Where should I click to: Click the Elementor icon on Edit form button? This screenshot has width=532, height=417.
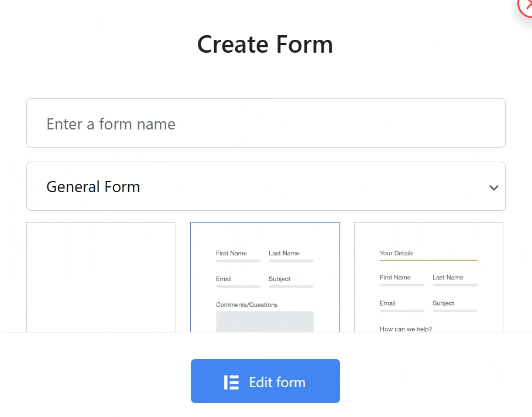[231, 381]
